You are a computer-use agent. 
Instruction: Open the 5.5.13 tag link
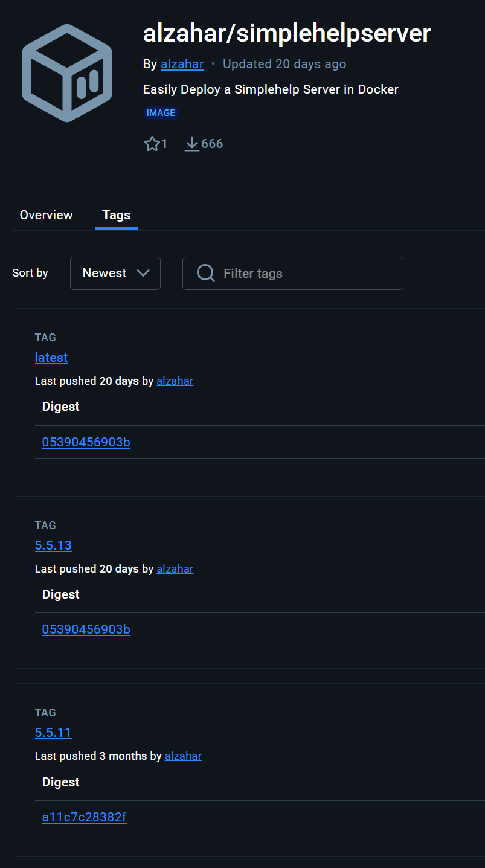53,545
